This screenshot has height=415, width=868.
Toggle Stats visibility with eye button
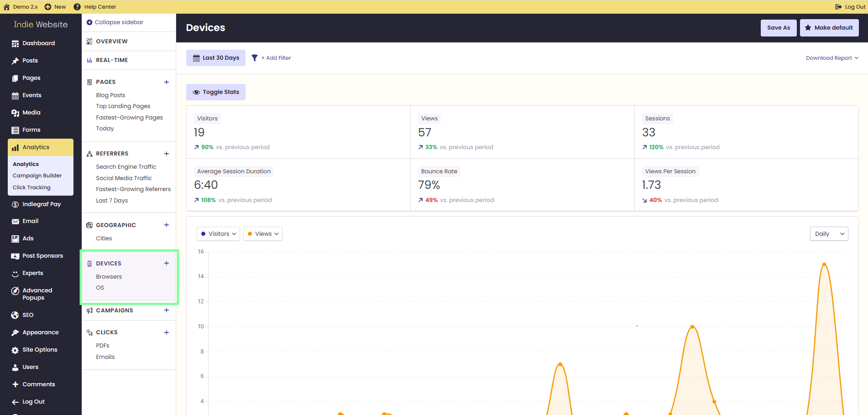click(x=216, y=92)
